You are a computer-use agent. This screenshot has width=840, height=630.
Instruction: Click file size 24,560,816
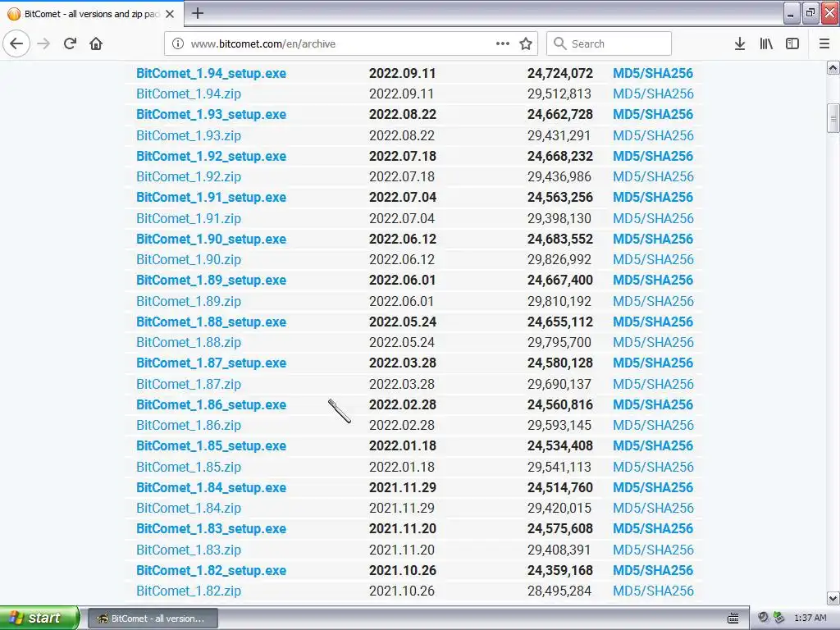coord(559,405)
